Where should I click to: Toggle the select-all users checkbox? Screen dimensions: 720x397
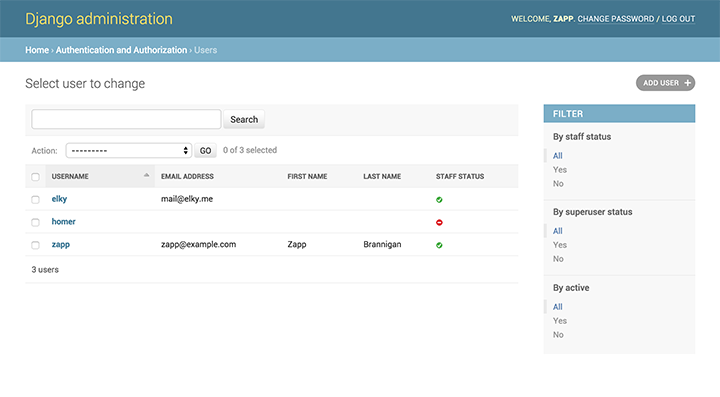(35, 177)
